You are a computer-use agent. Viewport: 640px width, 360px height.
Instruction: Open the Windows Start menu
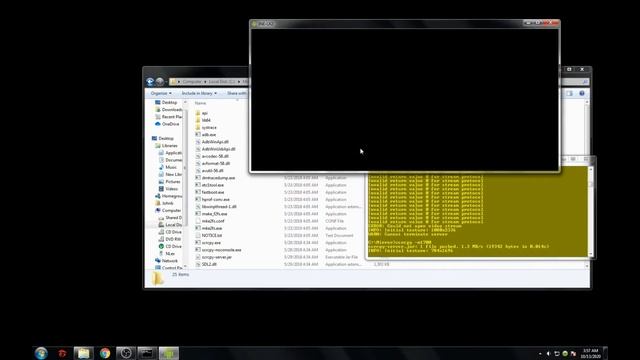tap(41, 353)
